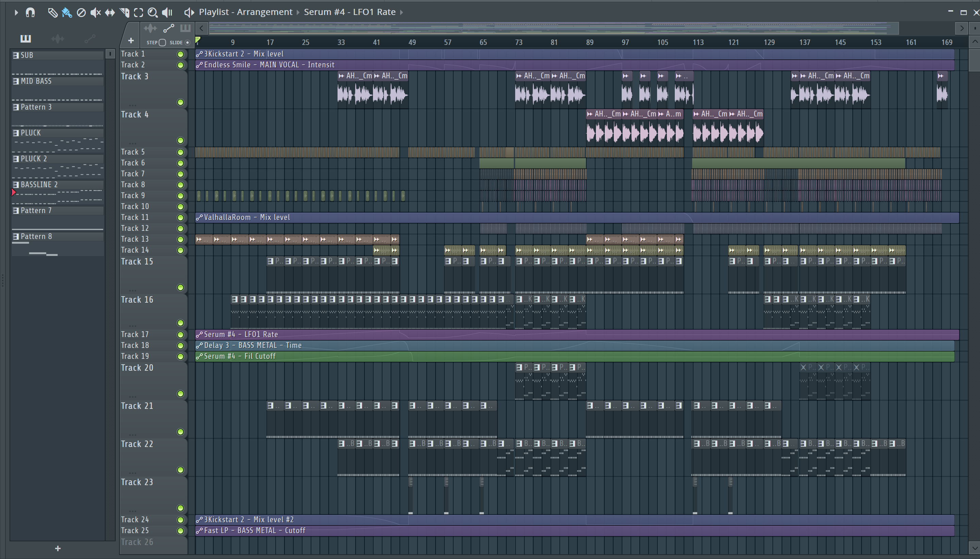Show piano patterns tab in picker panel

[26, 38]
